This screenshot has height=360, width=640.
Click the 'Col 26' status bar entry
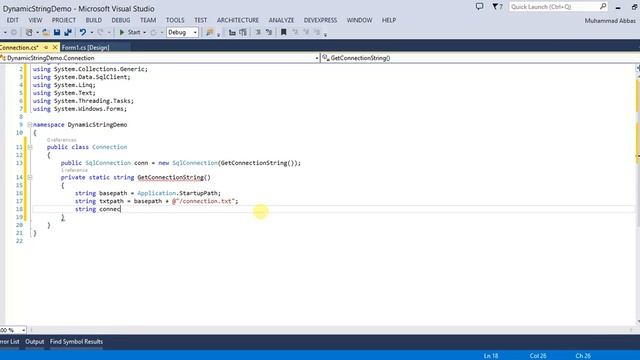pyautogui.click(x=538, y=356)
